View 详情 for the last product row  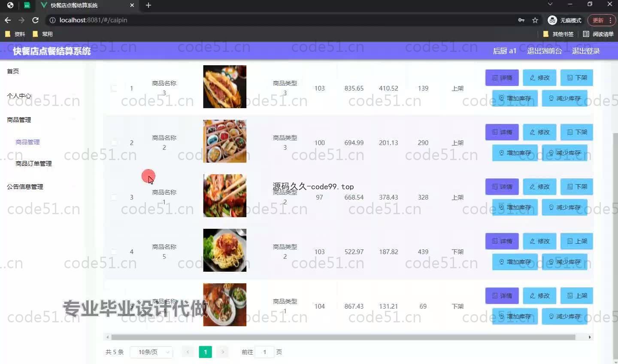tap(502, 296)
